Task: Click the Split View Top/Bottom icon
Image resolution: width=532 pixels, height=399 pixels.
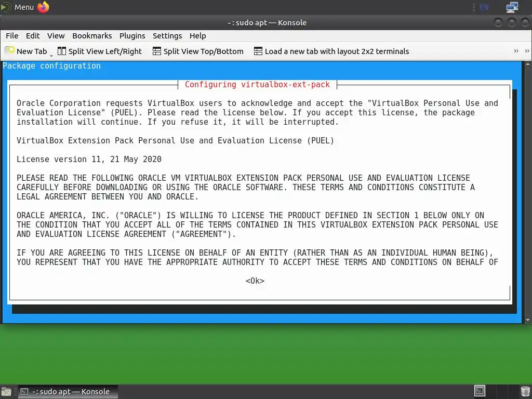Action: tap(157, 51)
